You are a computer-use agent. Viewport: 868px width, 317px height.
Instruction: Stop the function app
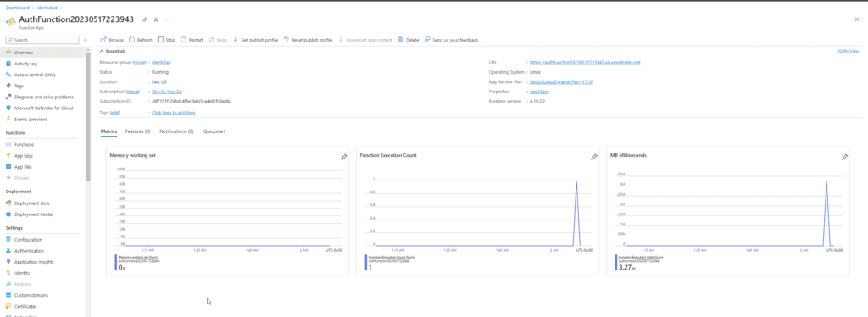166,40
